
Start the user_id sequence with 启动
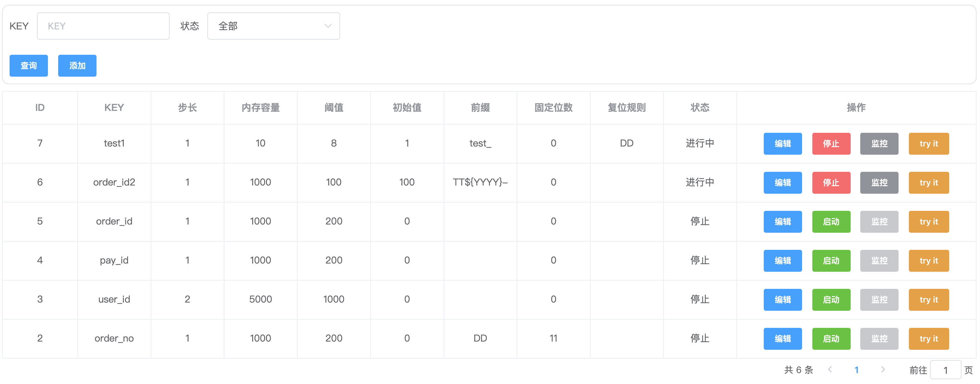point(831,299)
